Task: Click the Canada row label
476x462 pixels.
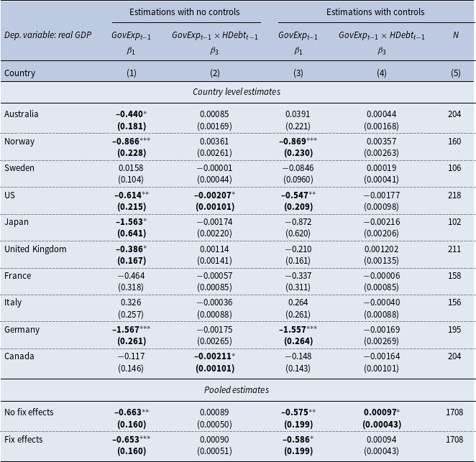Action: pos(19,356)
